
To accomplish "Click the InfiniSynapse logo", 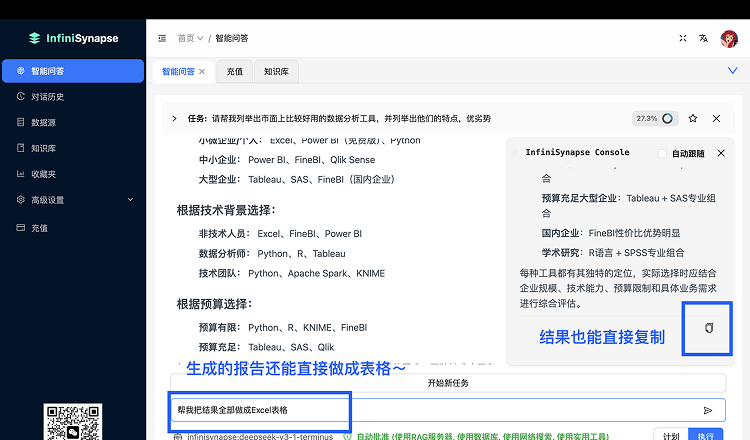I will (73, 38).
